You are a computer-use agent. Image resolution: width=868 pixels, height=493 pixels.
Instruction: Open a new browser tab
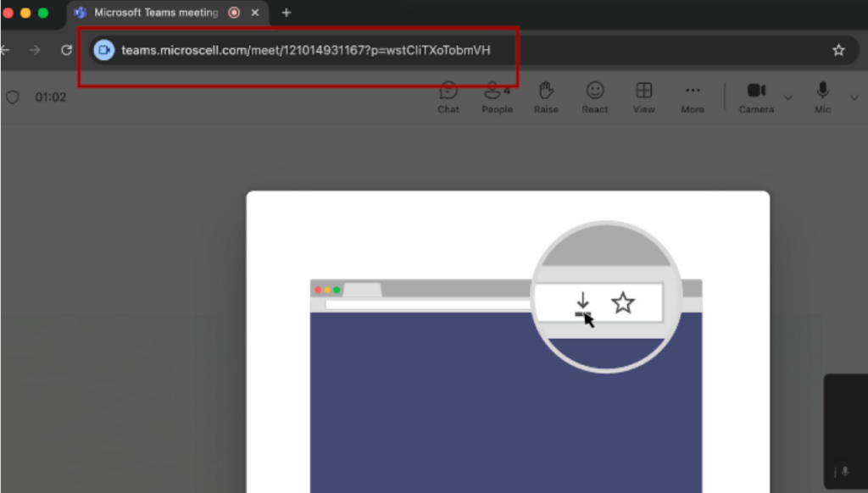pyautogui.click(x=287, y=13)
